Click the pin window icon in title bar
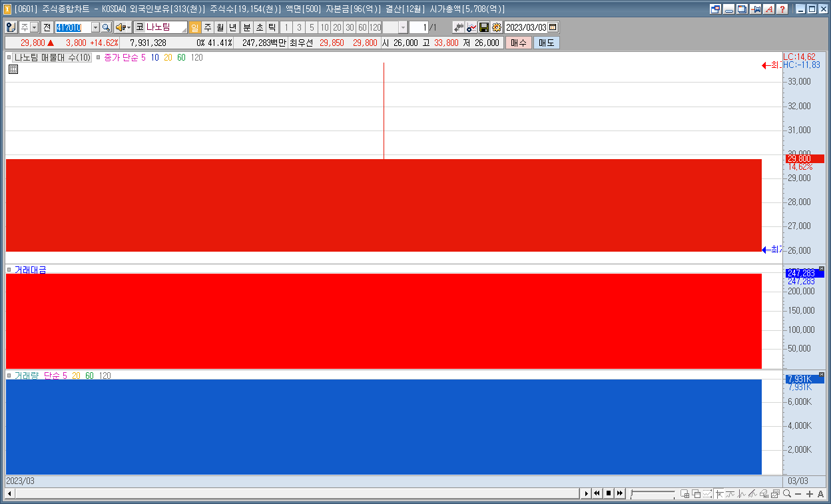This screenshot has width=831, height=504. pyautogui.click(x=756, y=9)
